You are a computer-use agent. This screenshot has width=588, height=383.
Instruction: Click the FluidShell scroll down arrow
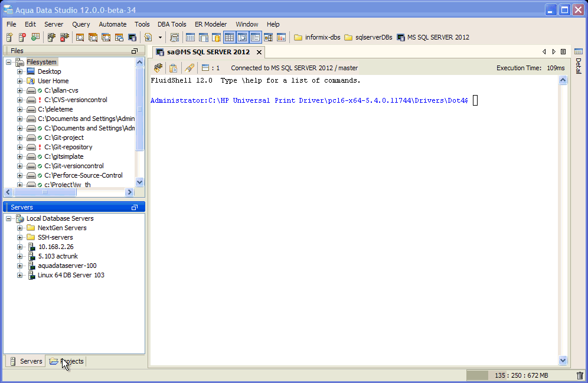[563, 361]
